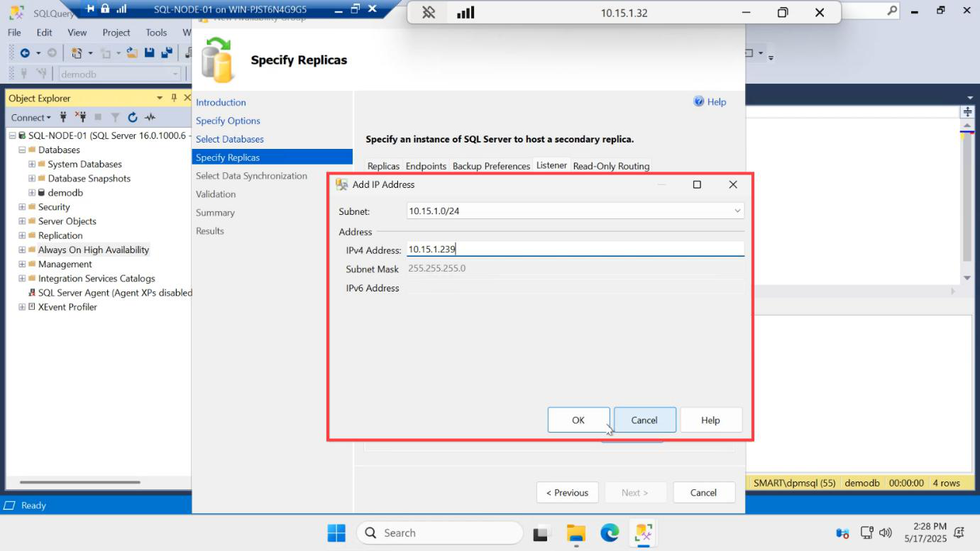The image size is (980, 551).
Task: Click the SQL Server Agent icon in tree
Action: [32, 293]
